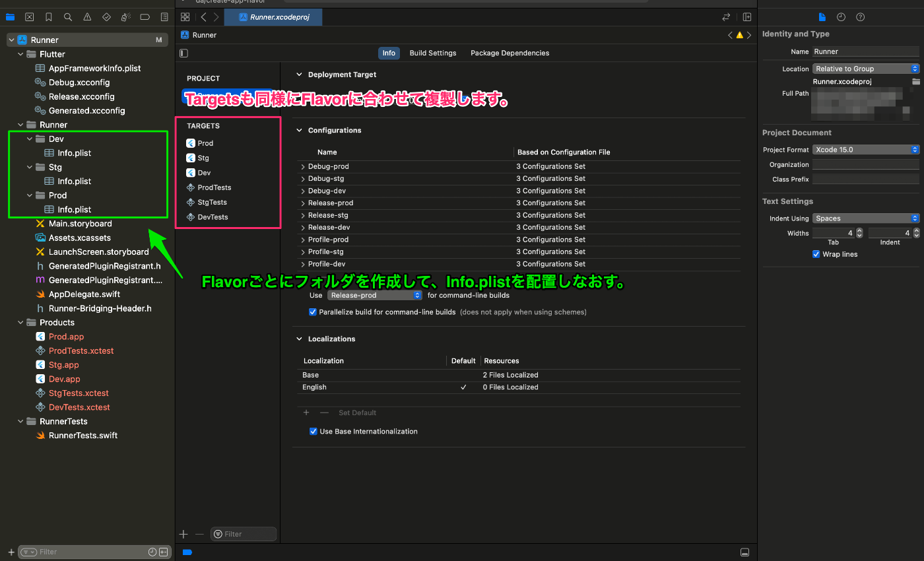
Task: Go back with the editor's left arrow
Action: tap(204, 17)
